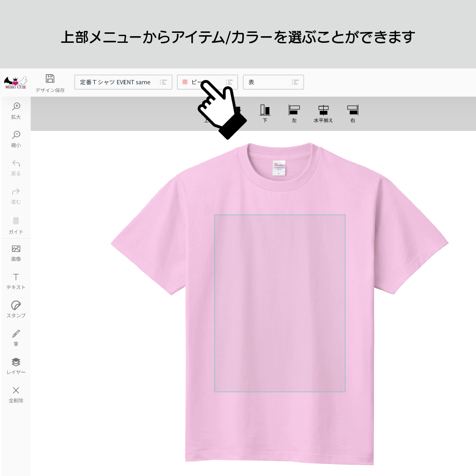476x476 pixels.
Task: Select the 画像 (Image) tool
Action: tap(16, 253)
